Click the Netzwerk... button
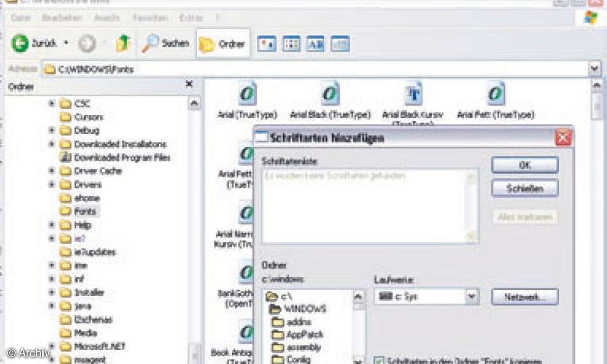This screenshot has width=607, height=364. pyautogui.click(x=525, y=297)
